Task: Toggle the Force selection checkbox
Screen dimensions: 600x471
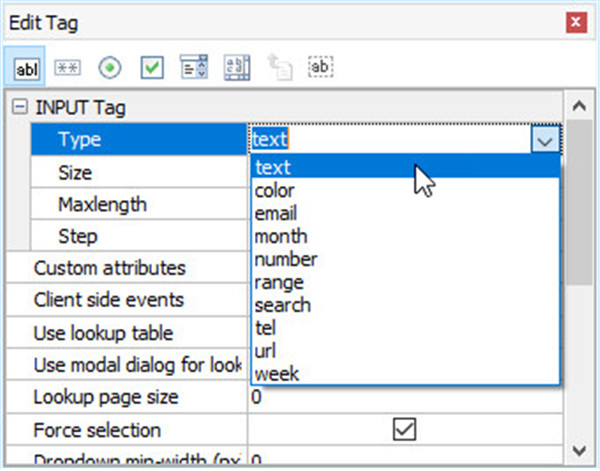Action: click(x=404, y=429)
